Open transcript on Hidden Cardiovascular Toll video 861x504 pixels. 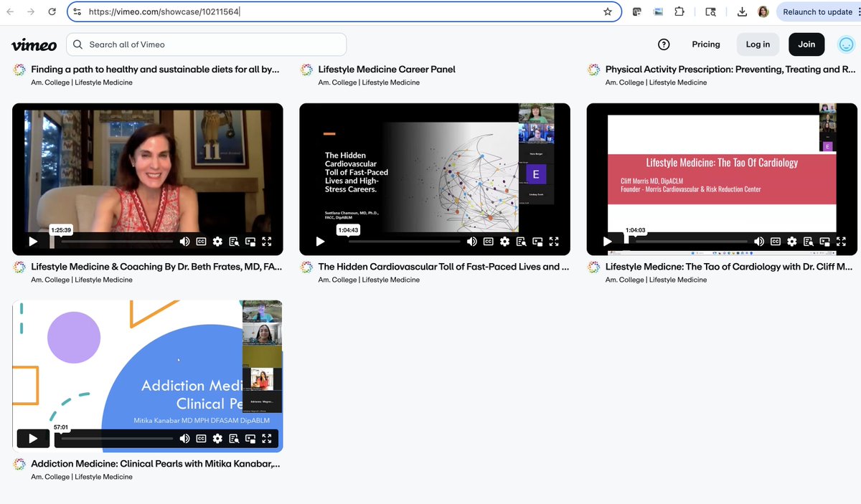(521, 242)
